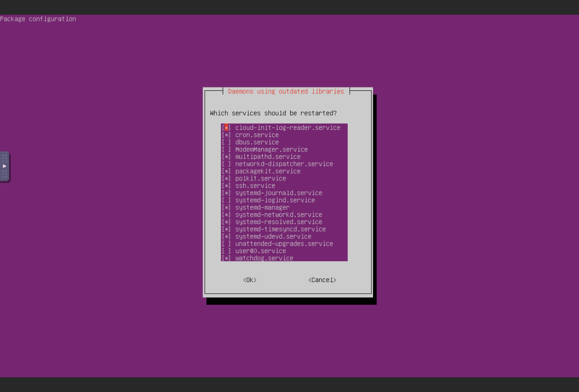The image size is (579, 392).
Task: Uncheck watchdog.service checkbox
Action: pyautogui.click(x=226, y=258)
